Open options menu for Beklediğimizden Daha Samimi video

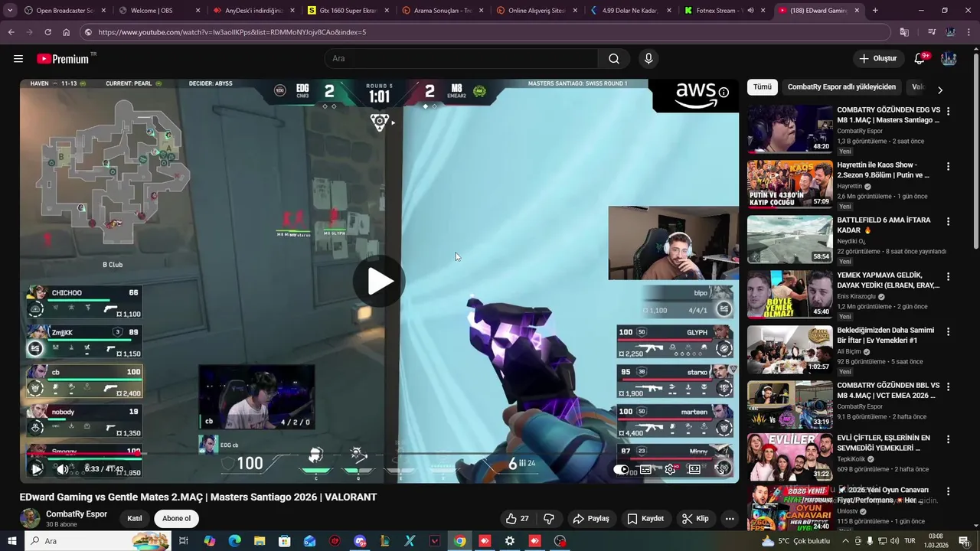[x=948, y=331]
